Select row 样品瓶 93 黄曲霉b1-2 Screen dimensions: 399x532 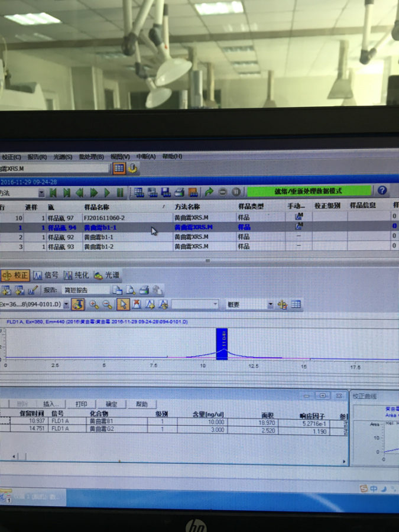pos(200,246)
